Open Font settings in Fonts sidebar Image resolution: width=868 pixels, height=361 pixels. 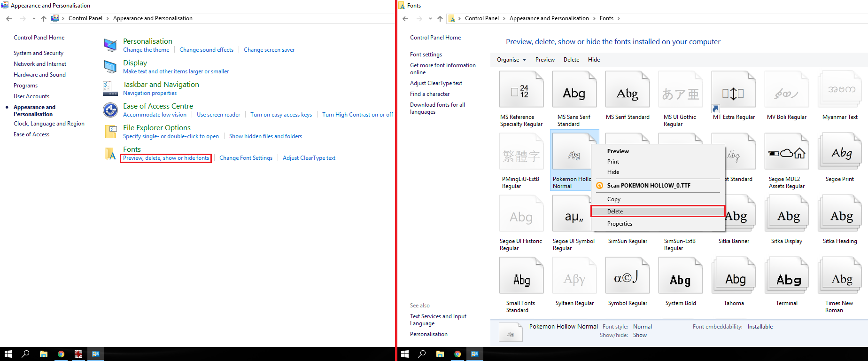coord(426,55)
